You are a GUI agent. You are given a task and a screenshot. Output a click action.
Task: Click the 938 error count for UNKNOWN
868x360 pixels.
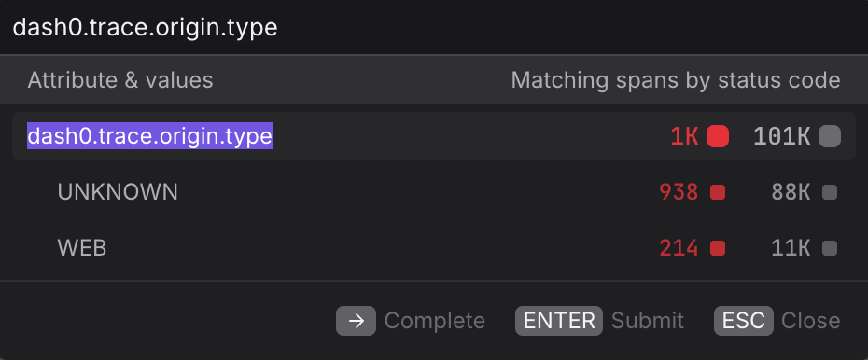[679, 192]
